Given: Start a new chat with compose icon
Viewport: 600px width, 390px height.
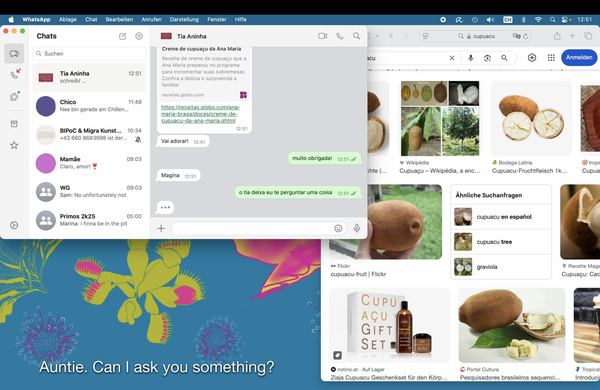Looking at the screenshot, I should pyautogui.click(x=122, y=36).
